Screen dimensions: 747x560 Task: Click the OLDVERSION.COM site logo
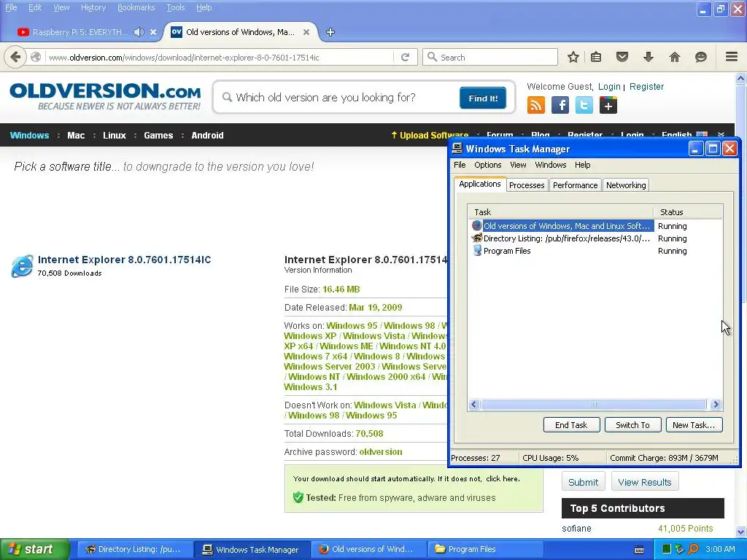pyautogui.click(x=105, y=96)
